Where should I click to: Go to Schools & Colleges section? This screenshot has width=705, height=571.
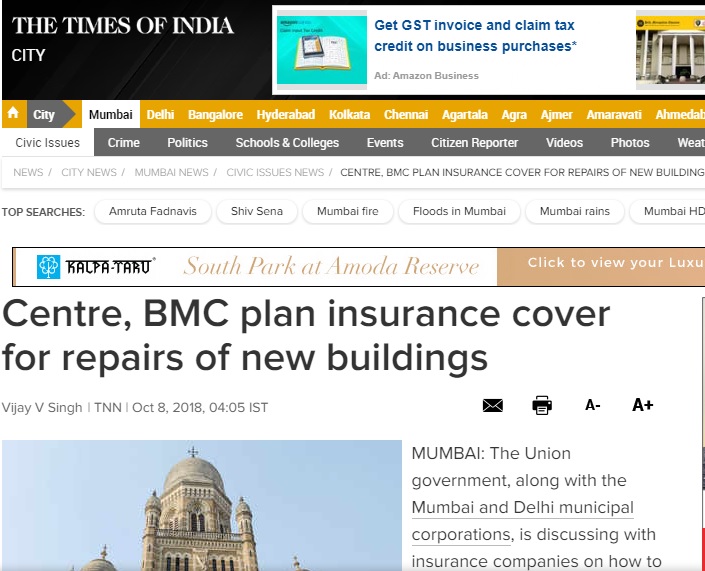point(287,143)
